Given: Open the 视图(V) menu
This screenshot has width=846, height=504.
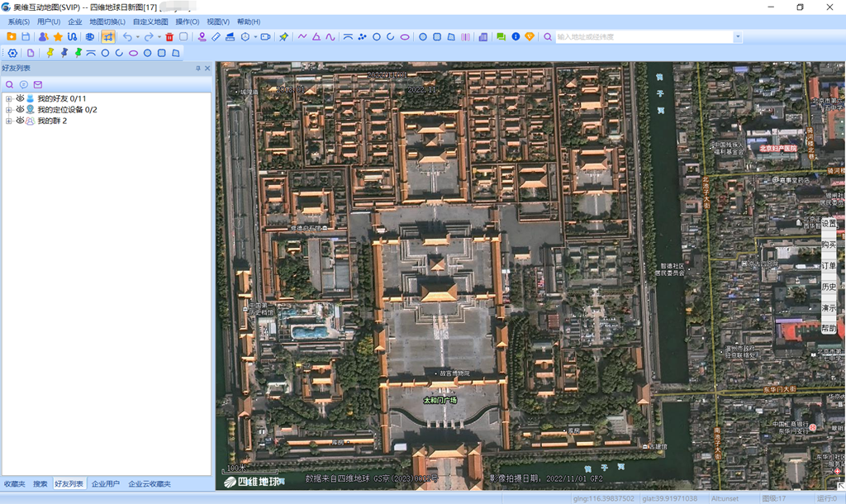Looking at the screenshot, I should click(x=218, y=21).
